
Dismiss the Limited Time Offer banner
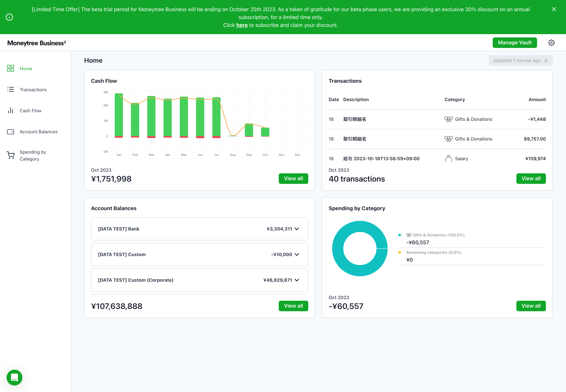click(x=554, y=9)
